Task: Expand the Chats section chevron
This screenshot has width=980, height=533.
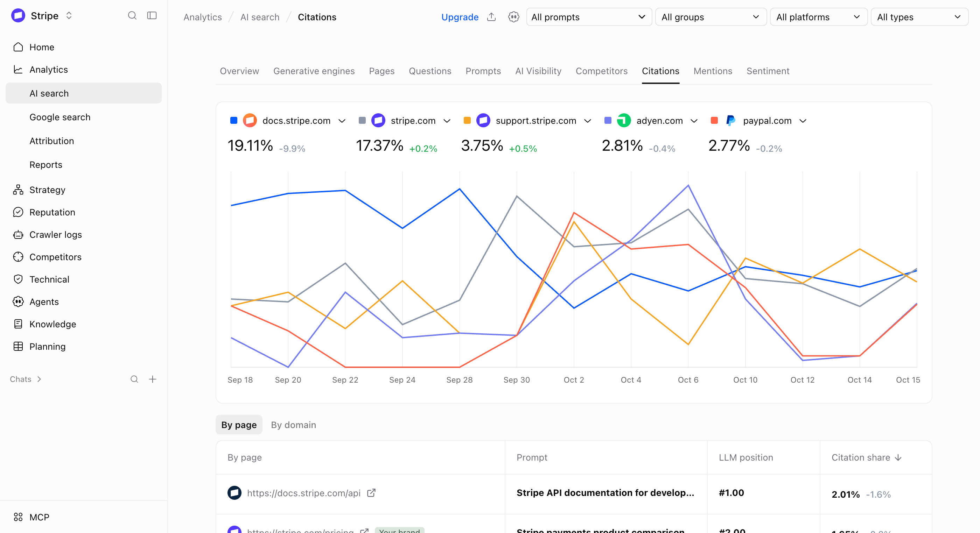Action: point(39,379)
